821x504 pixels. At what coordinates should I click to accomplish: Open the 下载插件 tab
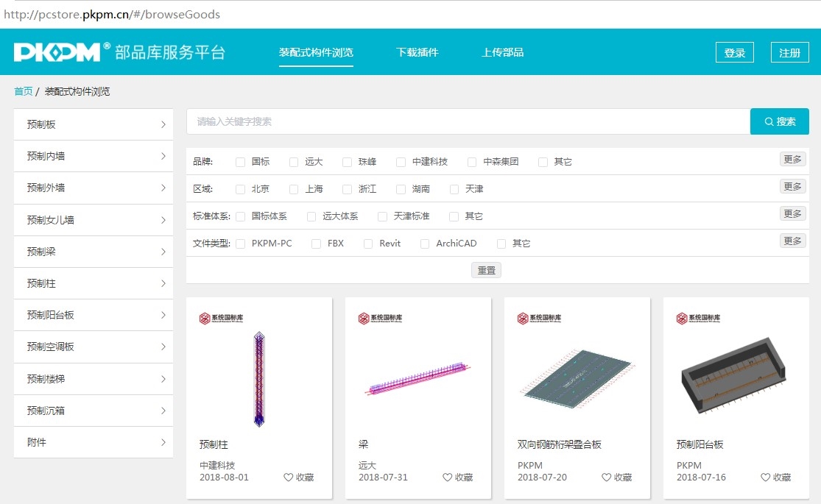click(417, 52)
